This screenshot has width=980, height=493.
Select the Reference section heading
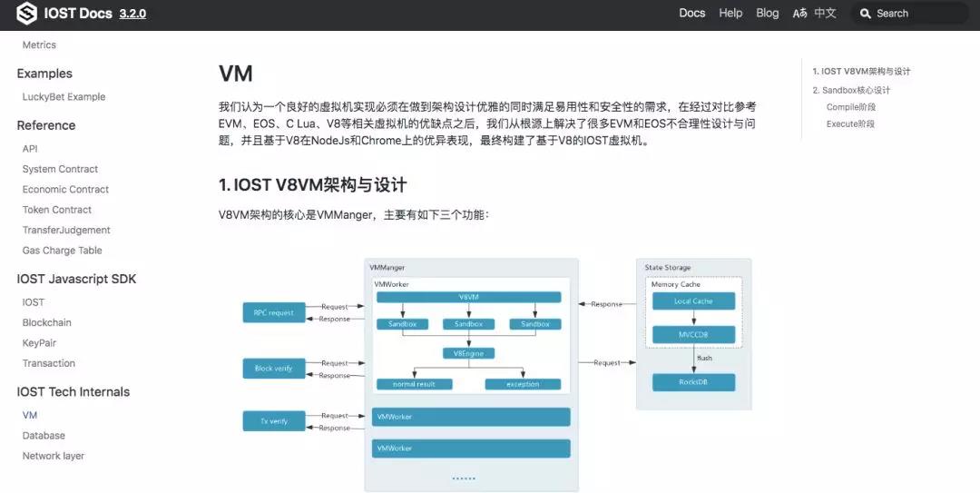click(x=46, y=126)
